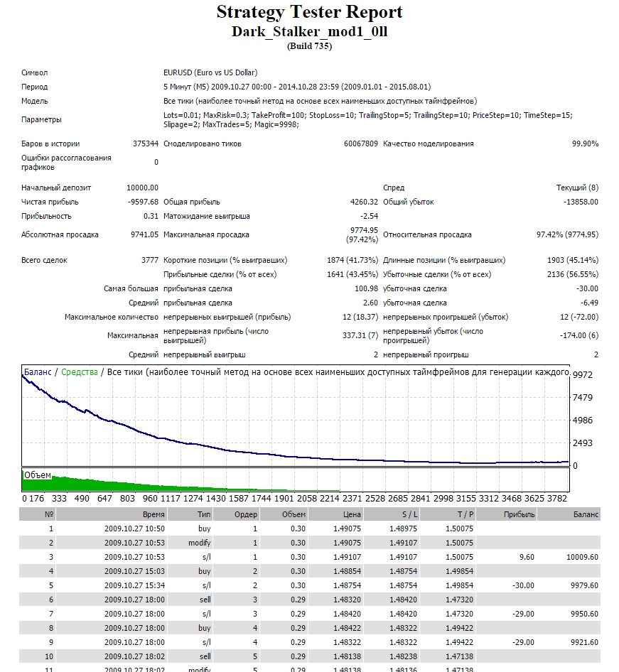Click largest loss trade -30.00
This screenshot has height=672, width=619.
(587, 289)
